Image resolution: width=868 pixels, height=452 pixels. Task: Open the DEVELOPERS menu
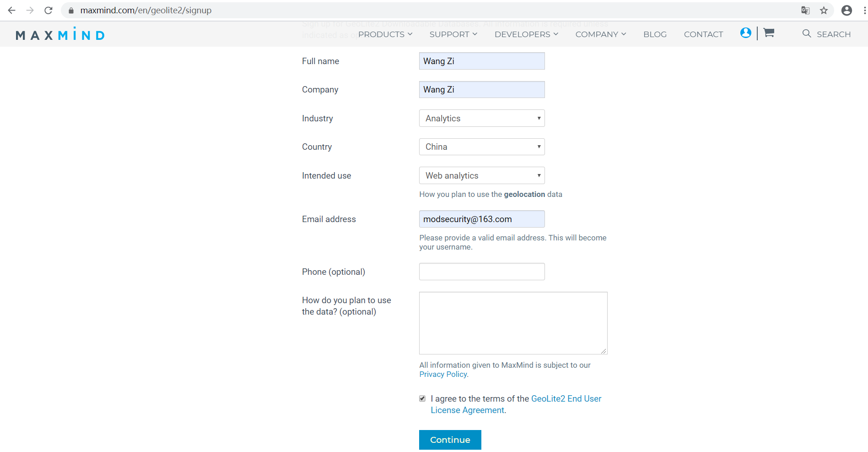click(527, 34)
